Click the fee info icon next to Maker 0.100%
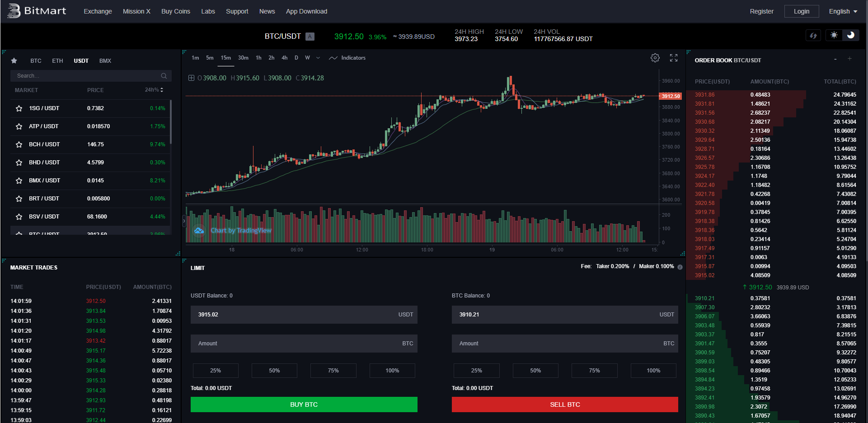Viewport: 868px width, 423px height. tap(680, 267)
